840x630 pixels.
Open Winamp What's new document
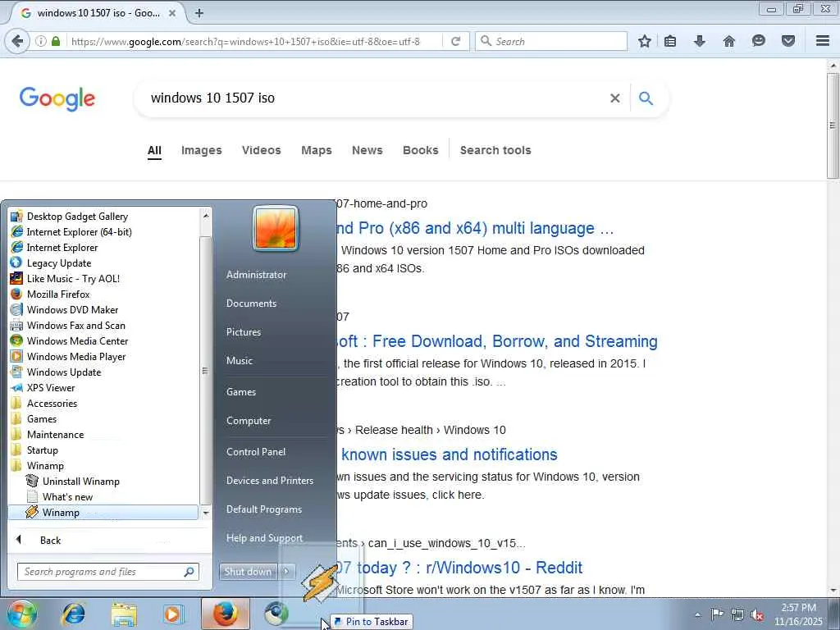67,496
